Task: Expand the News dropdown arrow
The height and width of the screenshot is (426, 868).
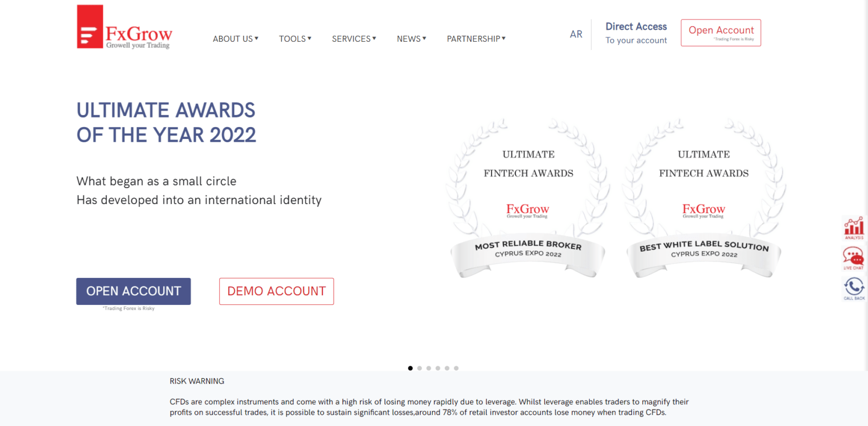Action: tap(424, 39)
